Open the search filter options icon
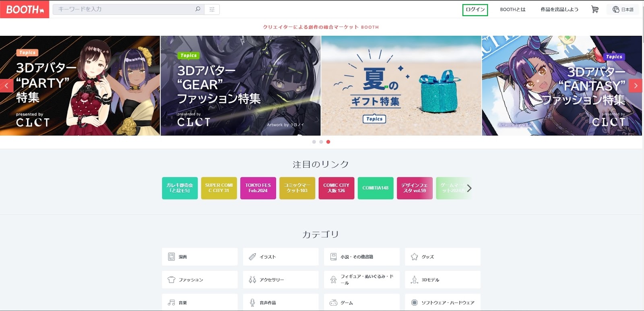This screenshot has width=644, height=311. click(x=212, y=9)
